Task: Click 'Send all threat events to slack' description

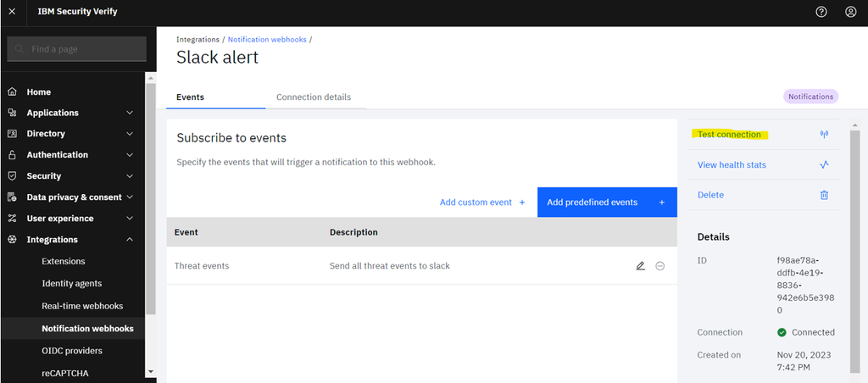Action: [x=390, y=266]
